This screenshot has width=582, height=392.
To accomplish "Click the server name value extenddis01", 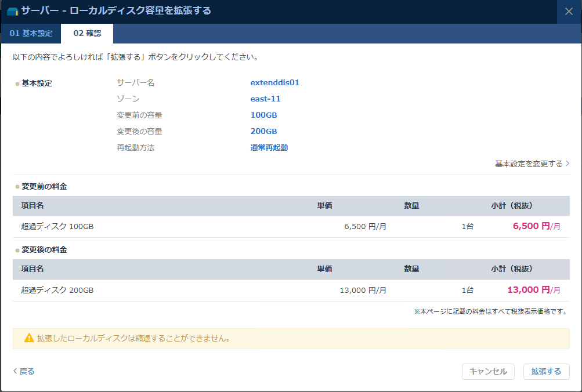I will pyautogui.click(x=274, y=82).
